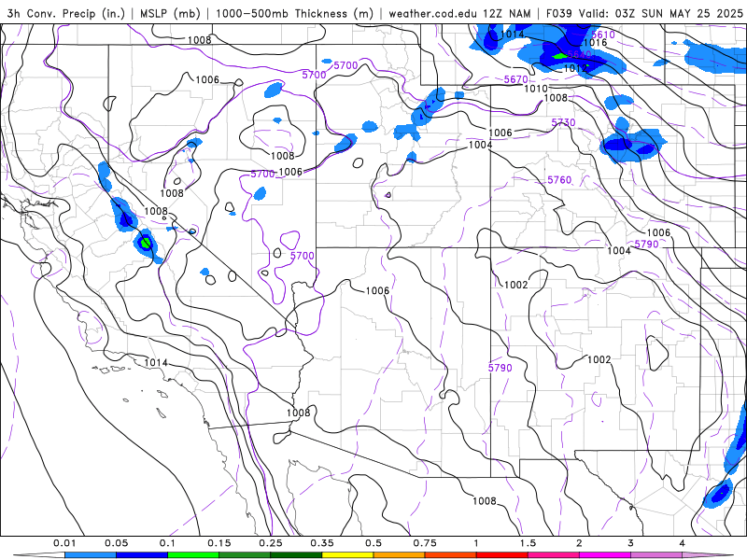Click the purple '5610' thickness label
Viewport: 747px width, 560px height.
tap(603, 35)
